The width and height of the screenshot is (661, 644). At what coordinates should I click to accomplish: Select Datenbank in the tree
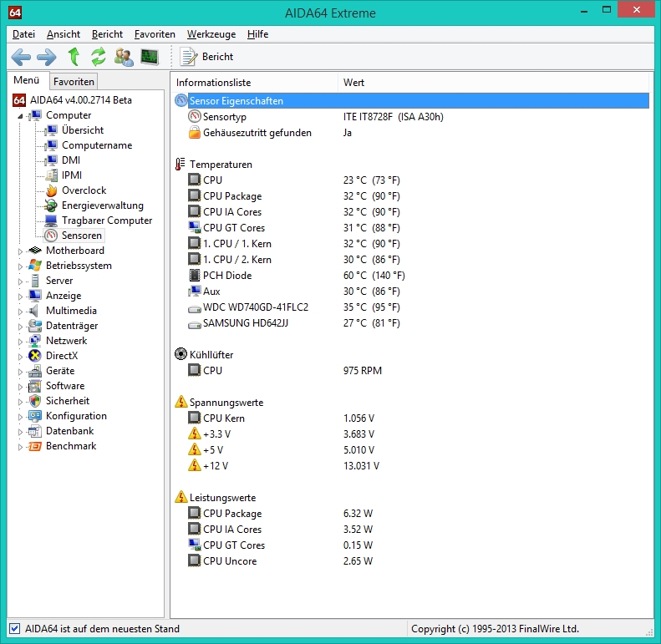point(70,431)
